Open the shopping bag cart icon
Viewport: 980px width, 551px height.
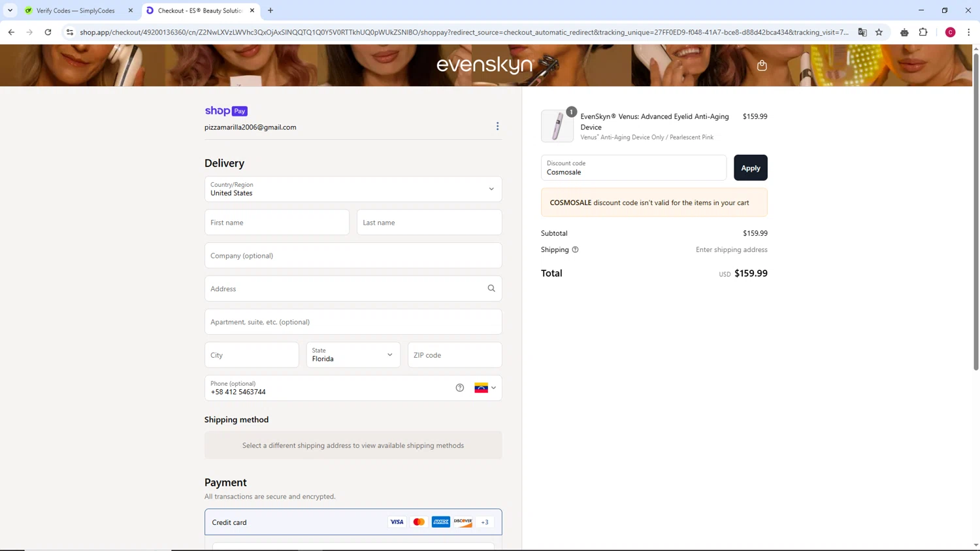pos(762,65)
